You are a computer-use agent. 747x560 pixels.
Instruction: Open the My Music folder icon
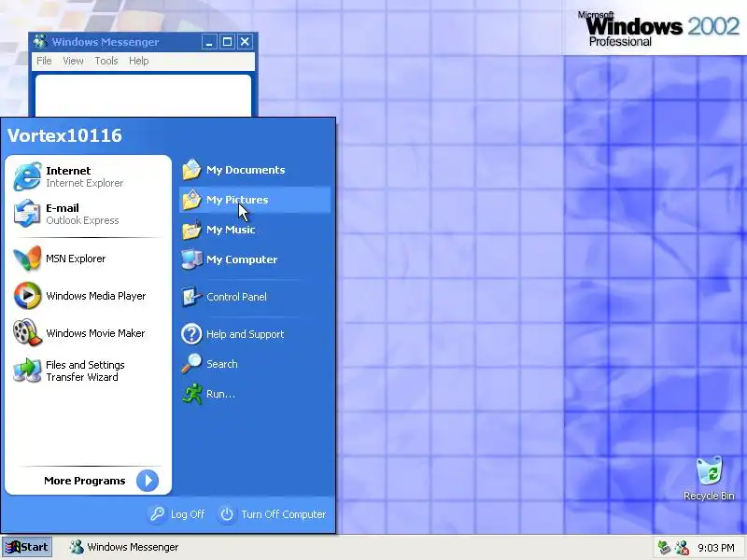coord(191,230)
